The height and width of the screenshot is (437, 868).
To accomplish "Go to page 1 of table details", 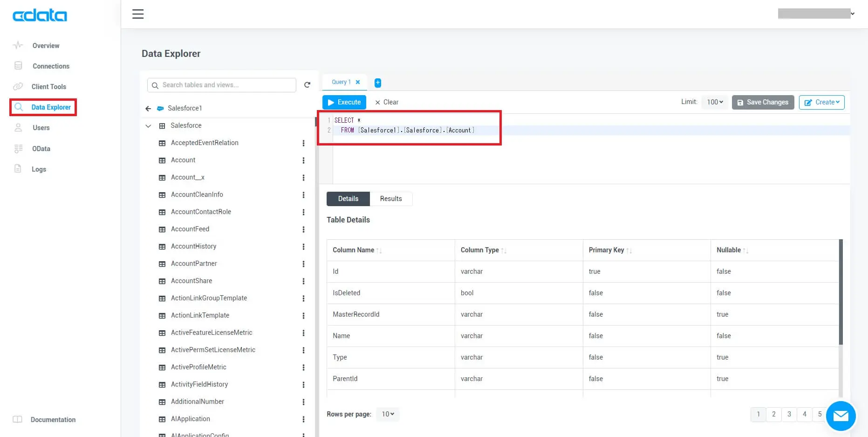I will (759, 414).
